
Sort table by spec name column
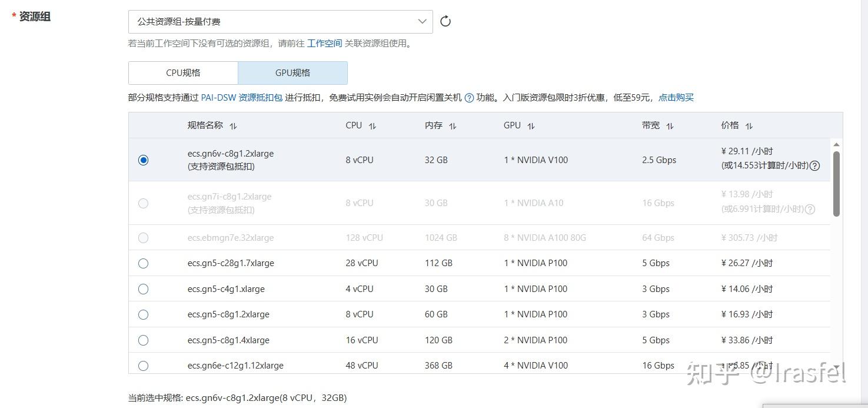[x=233, y=126]
